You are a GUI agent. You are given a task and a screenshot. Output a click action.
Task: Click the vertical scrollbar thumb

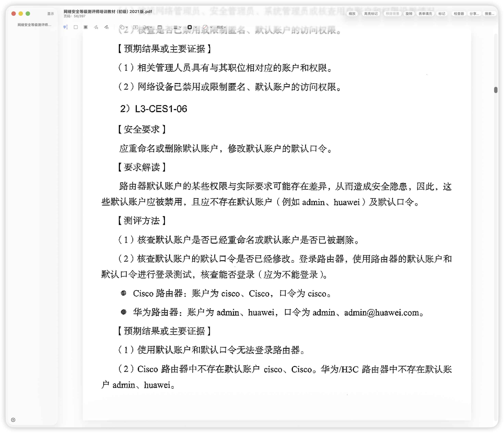pos(496,90)
